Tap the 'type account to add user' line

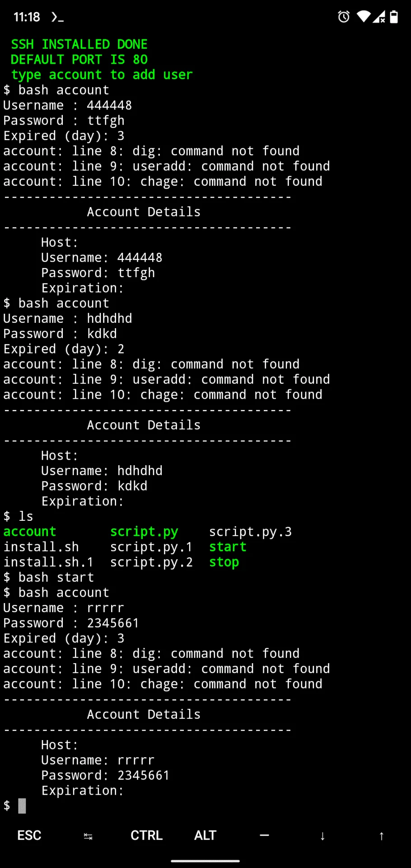pyautogui.click(x=102, y=75)
